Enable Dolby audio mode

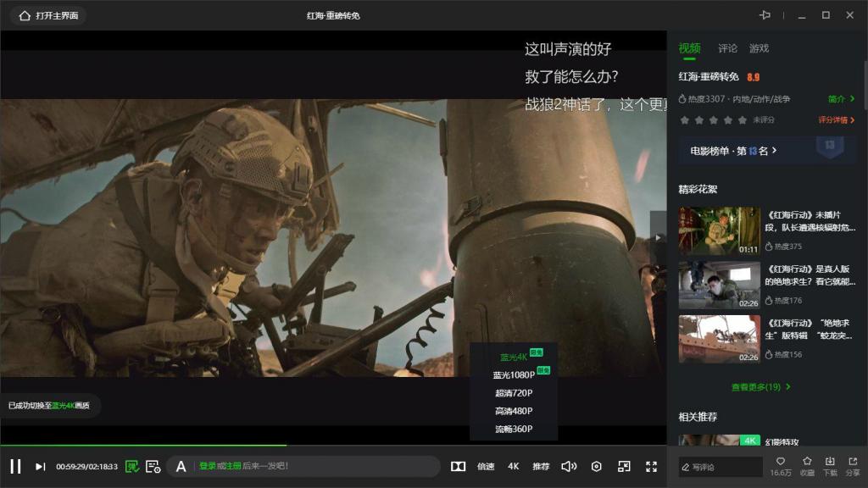pos(459,466)
